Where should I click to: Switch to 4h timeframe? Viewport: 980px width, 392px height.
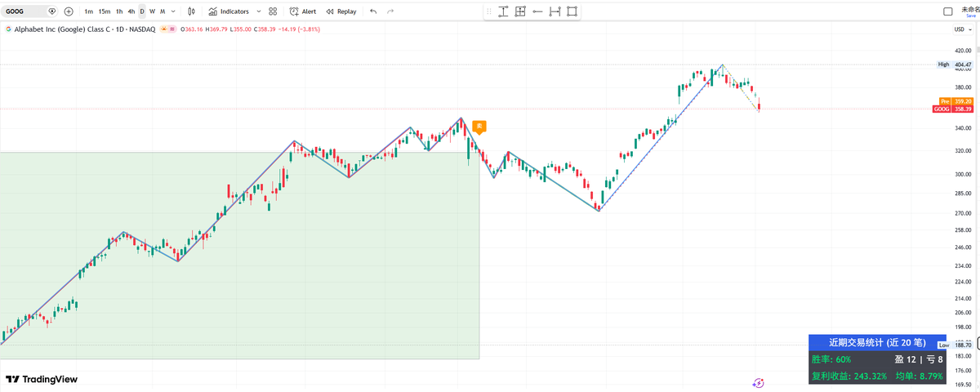coord(131,11)
